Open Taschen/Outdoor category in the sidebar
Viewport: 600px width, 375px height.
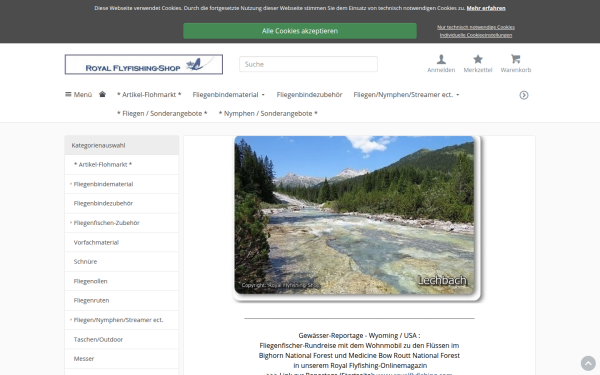[x=122, y=339]
